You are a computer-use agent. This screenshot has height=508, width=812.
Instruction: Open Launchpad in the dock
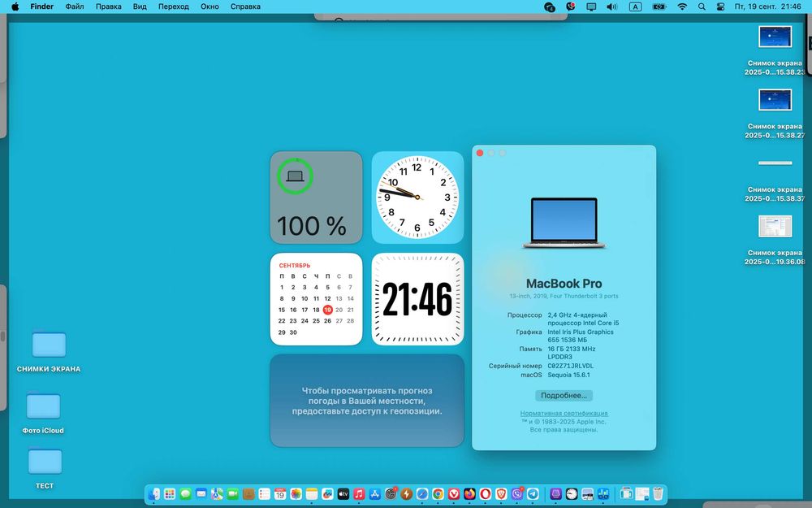pyautogui.click(x=170, y=494)
